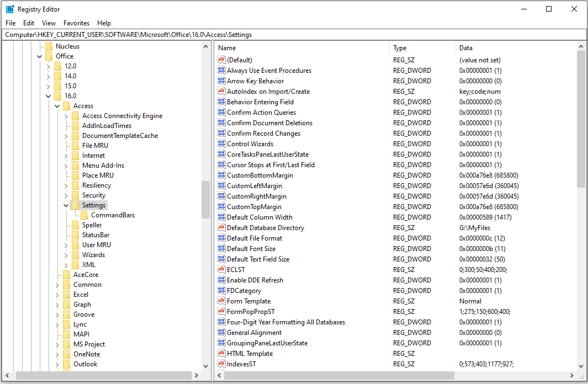Select the Four-Digit Year Formatting All Databases value
This screenshot has height=384, width=588.
286,322
